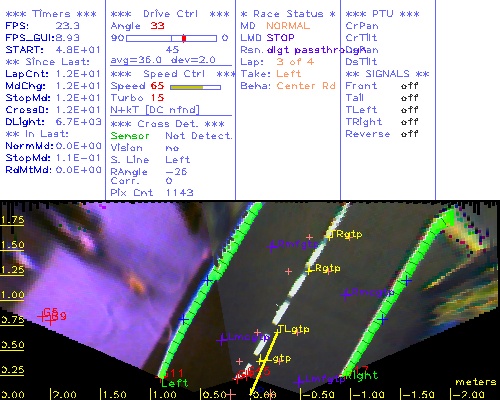The image size is (500, 400).
Task: Click the Drive Ctrl panel header
Action: pos(170,14)
